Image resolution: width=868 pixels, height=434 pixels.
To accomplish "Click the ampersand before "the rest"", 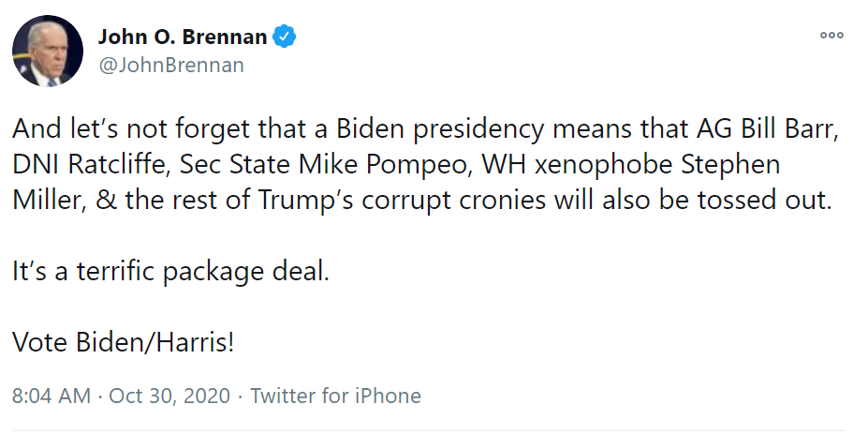I will [104, 200].
